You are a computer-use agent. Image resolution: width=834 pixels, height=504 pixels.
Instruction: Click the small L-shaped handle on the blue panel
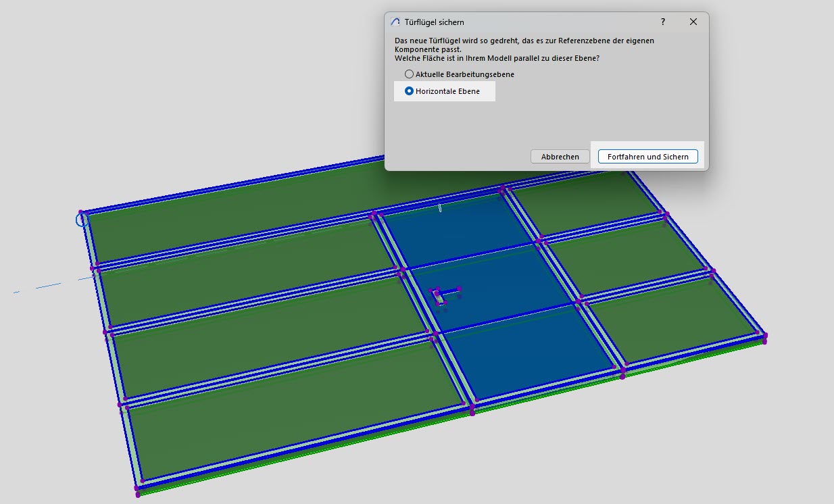coord(444,296)
